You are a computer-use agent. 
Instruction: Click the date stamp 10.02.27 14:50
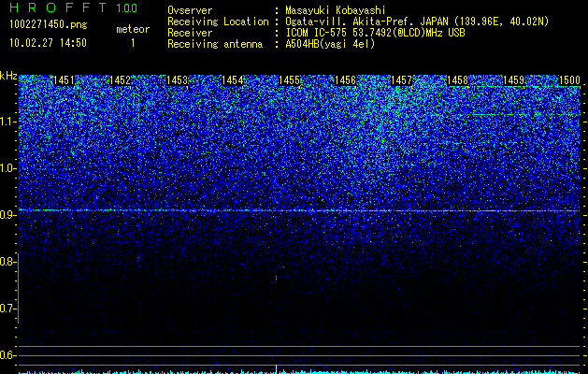(x=48, y=43)
